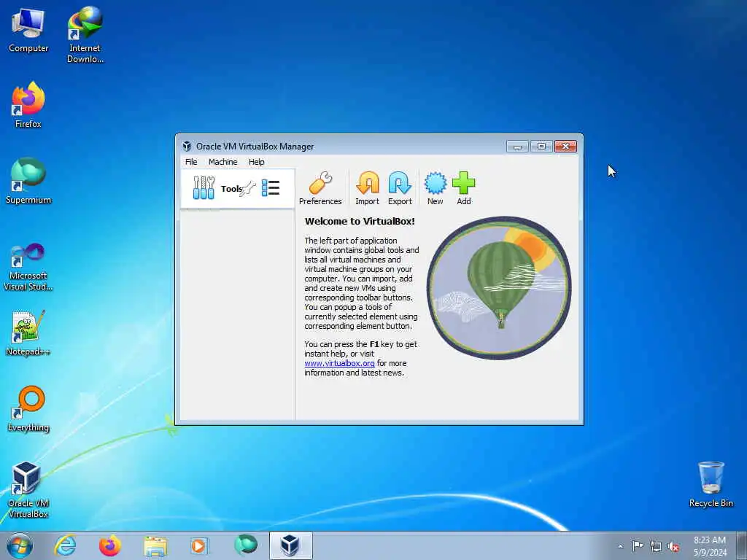
Task: Click the VirtualBox taskbar button
Action: click(x=290, y=545)
